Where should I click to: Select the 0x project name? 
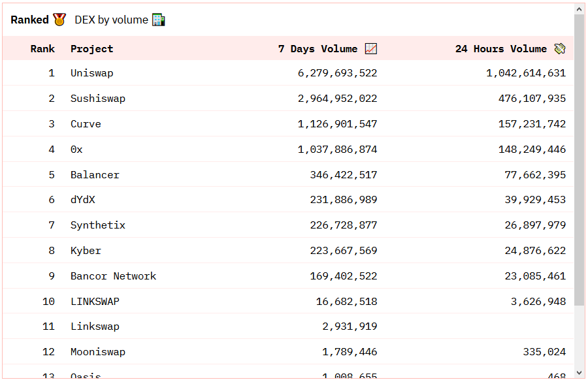tap(76, 150)
